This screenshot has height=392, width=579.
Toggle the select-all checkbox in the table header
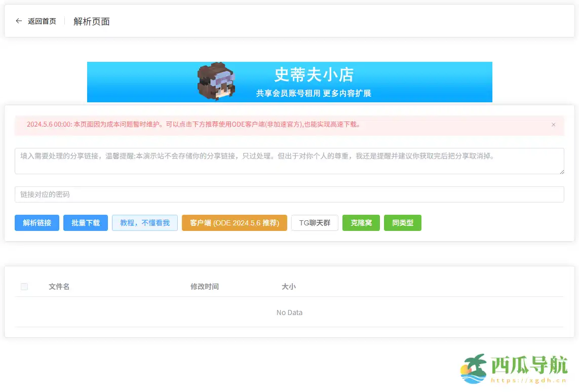click(24, 286)
